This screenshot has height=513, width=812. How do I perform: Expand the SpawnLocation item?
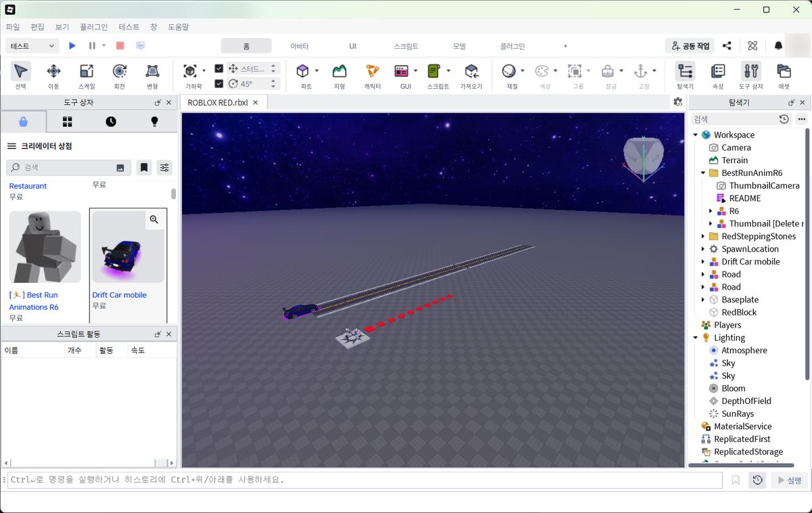[703, 249]
